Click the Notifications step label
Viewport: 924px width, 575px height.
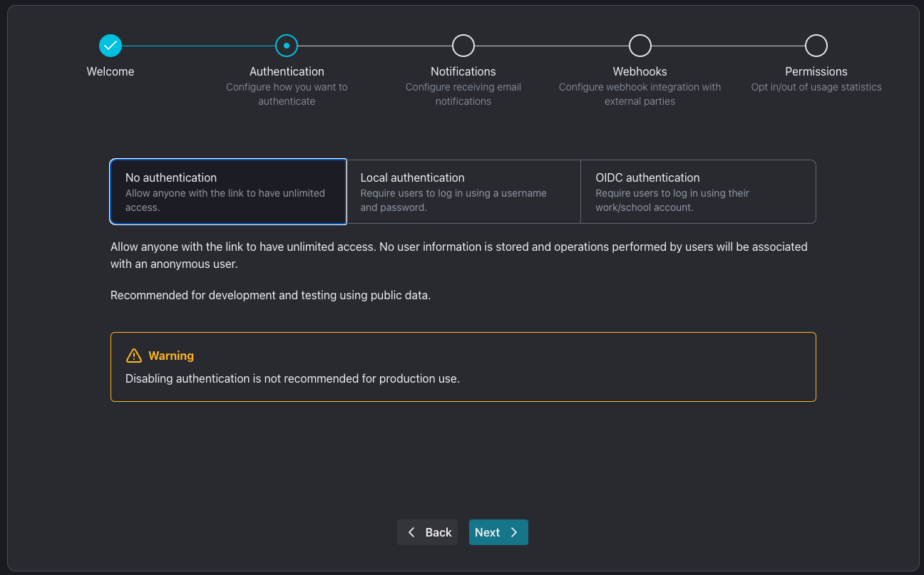click(x=463, y=71)
